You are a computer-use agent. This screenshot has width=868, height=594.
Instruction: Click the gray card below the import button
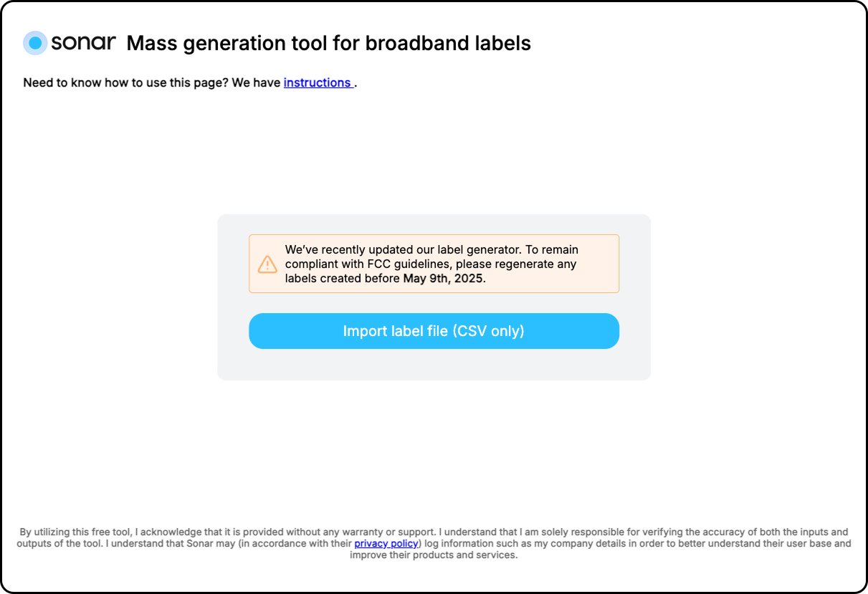pyautogui.click(x=434, y=364)
